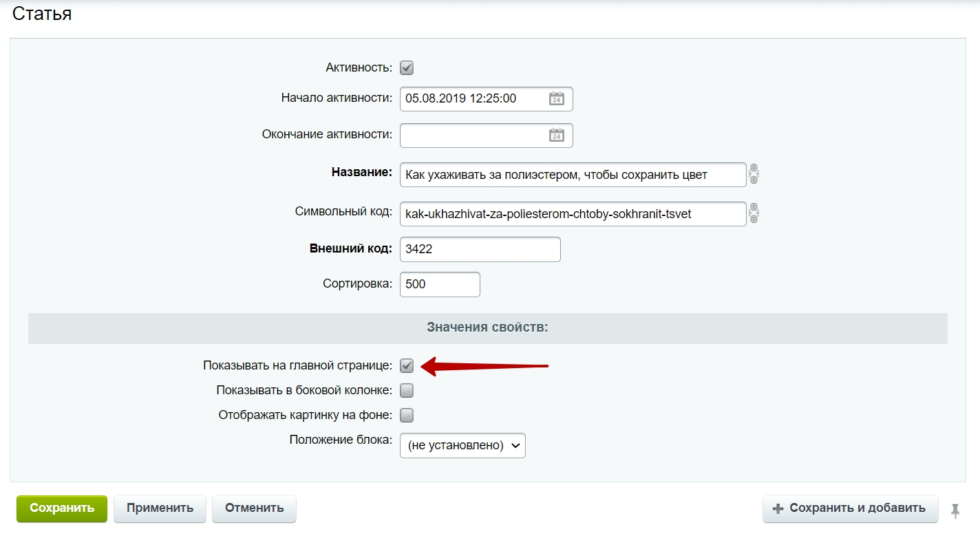Enable Отображать картинку на фоне checkbox
The height and width of the screenshot is (536, 980).
click(407, 415)
